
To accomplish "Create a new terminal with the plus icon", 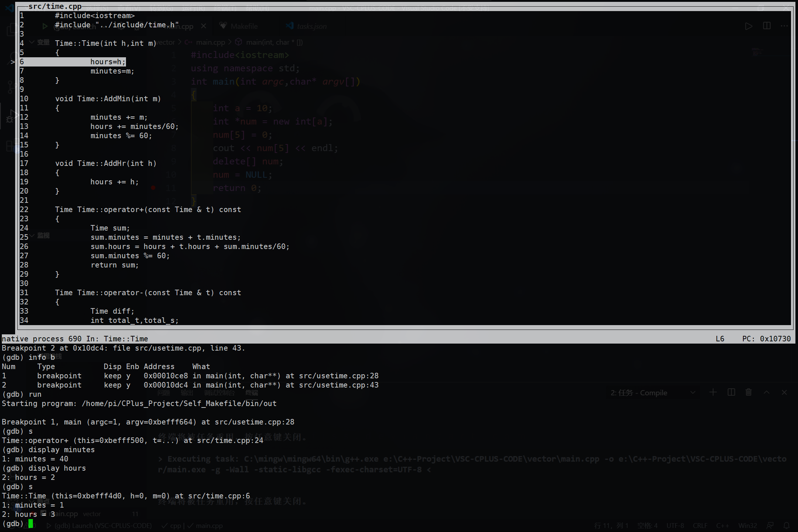I will pyautogui.click(x=713, y=392).
